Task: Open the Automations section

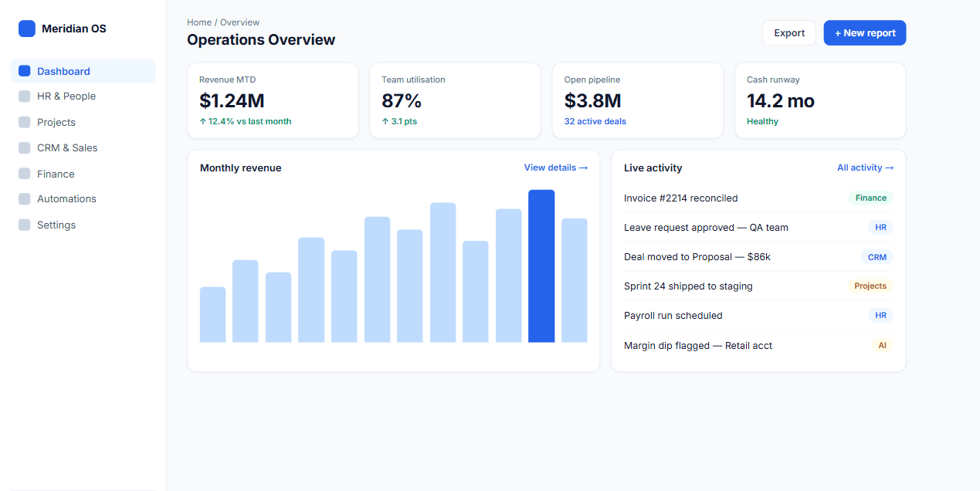Action: (x=83, y=199)
